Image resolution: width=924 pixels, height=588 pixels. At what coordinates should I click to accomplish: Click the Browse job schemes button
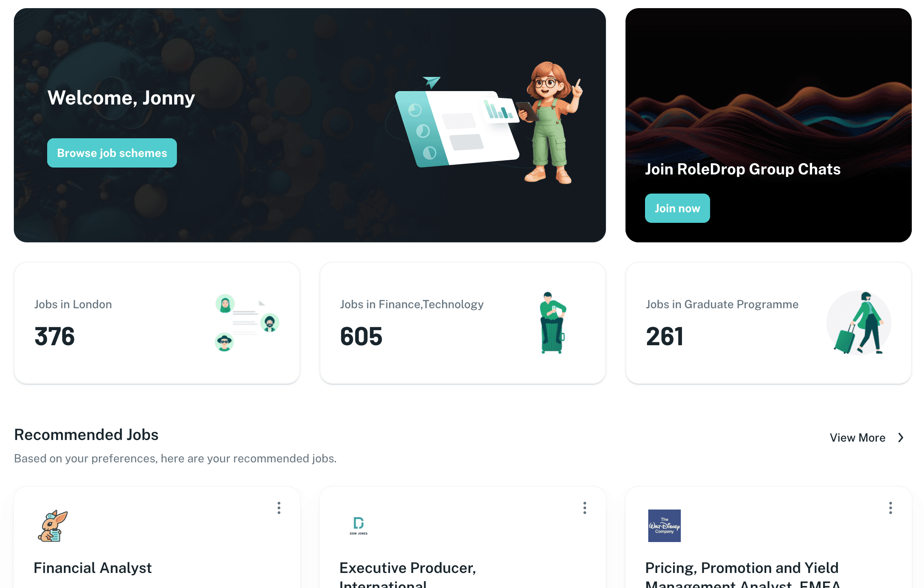(x=112, y=153)
